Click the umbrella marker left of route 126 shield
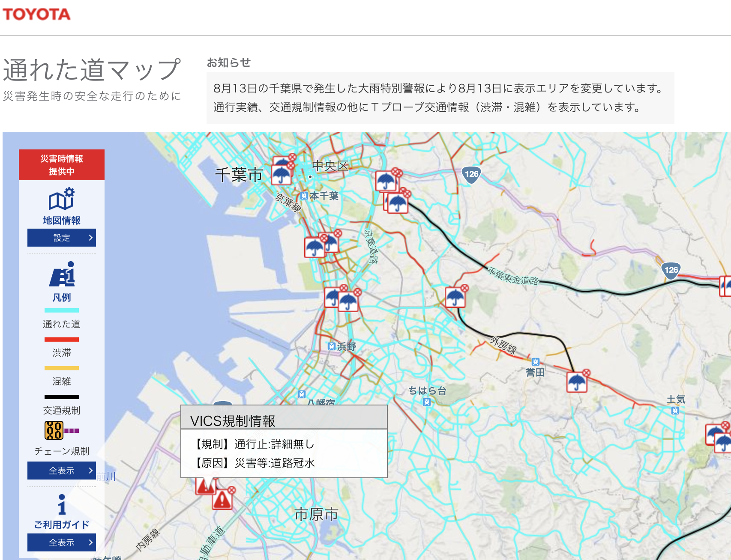The width and height of the screenshot is (731, 560). (386, 181)
